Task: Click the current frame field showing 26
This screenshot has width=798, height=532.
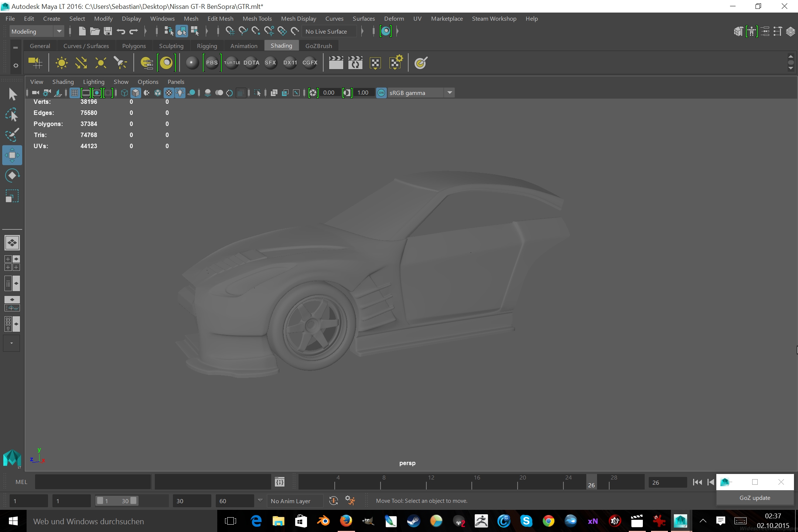Action: (667, 482)
